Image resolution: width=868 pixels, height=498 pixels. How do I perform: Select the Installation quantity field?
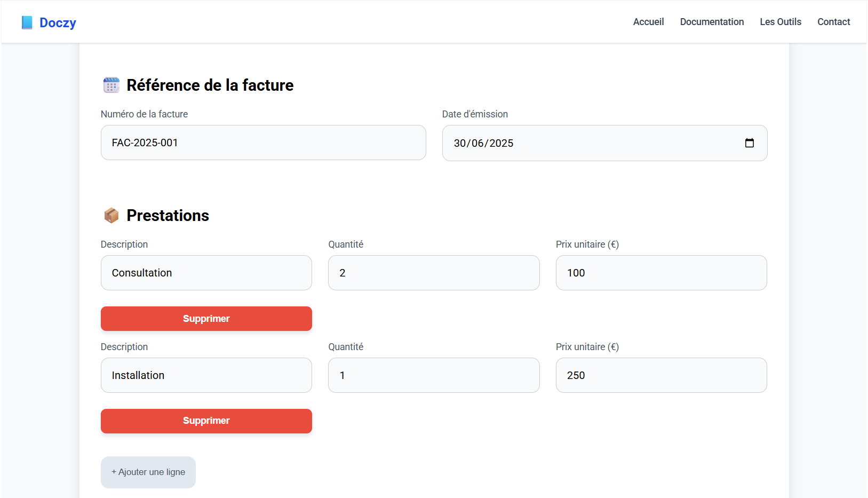[433, 375]
